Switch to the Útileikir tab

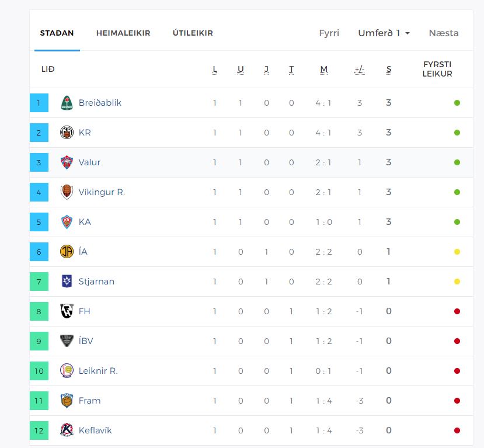coord(193,33)
